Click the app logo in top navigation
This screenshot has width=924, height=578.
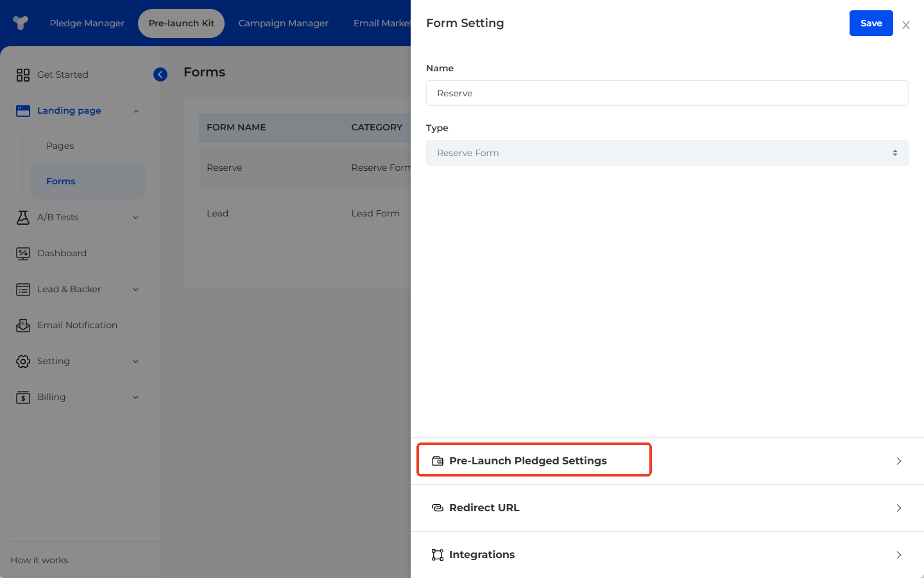click(x=21, y=23)
